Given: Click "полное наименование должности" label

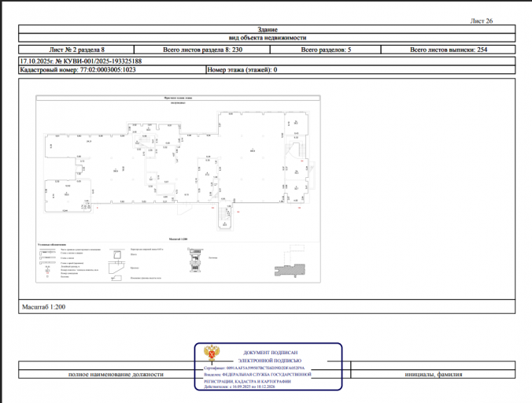Looking at the screenshot, I should (x=116, y=375).
